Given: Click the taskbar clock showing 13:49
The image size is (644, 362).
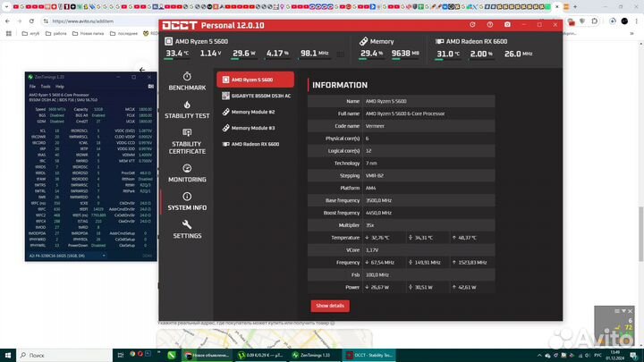Looking at the screenshot, I should [x=615, y=355].
